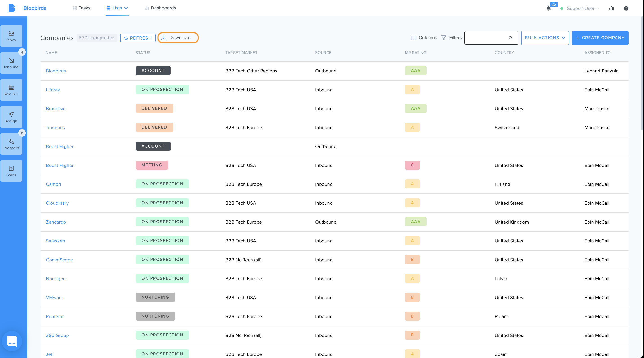Open the VMware company link

tap(54, 297)
